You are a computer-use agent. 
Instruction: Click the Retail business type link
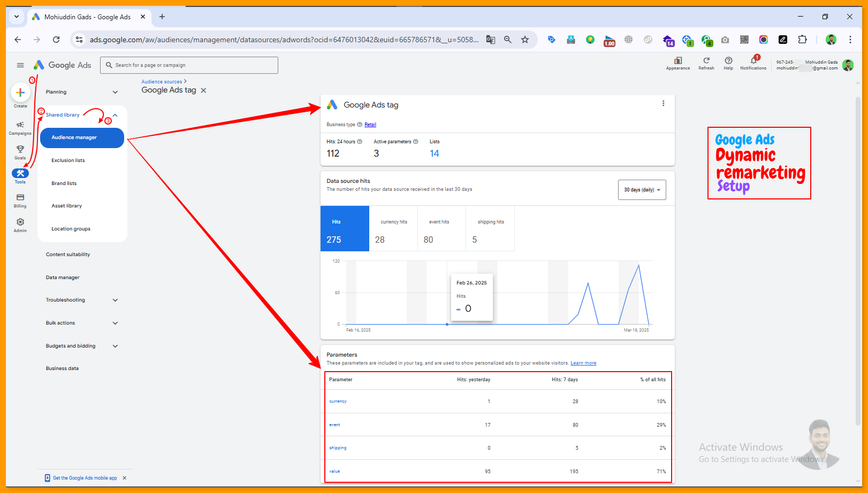(370, 125)
